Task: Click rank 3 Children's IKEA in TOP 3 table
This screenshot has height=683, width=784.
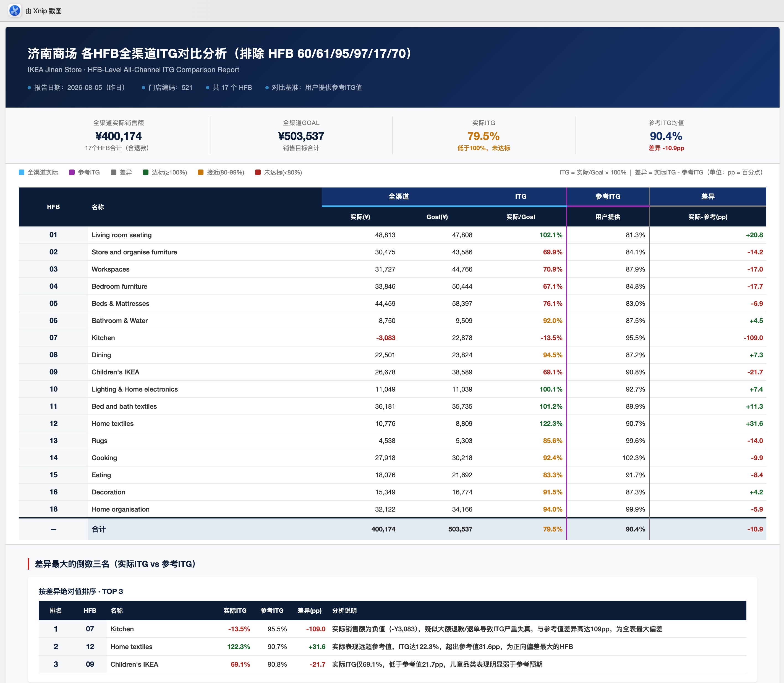Action: tap(134, 664)
